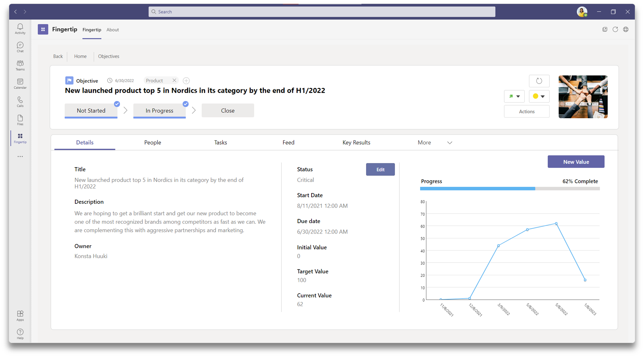
Task: Open Apps store in the sidebar
Action: 20,316
